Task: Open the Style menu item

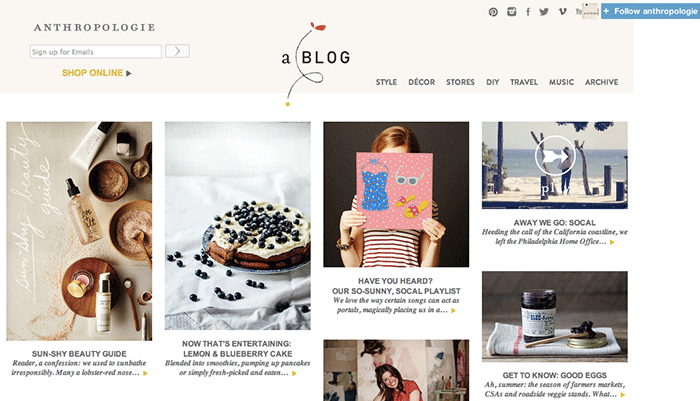Action: pos(386,82)
